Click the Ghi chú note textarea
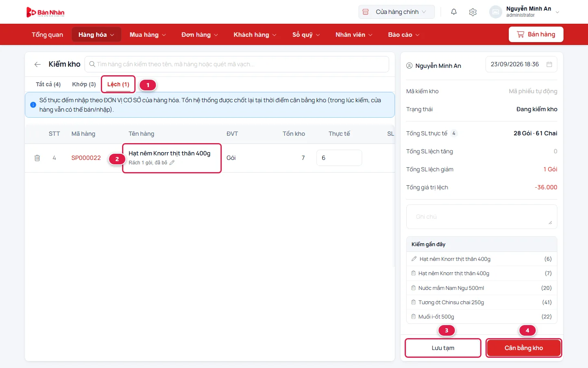 point(482,217)
